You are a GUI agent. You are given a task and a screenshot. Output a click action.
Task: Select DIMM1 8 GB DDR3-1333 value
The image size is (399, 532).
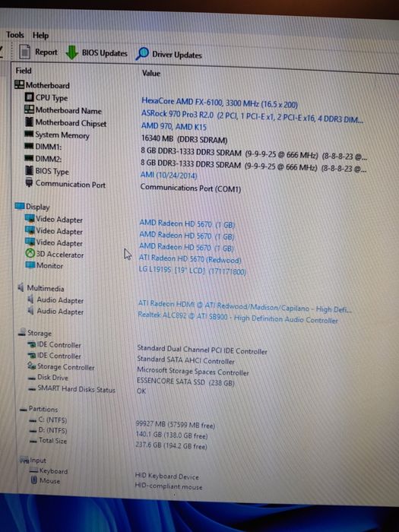coord(254,155)
